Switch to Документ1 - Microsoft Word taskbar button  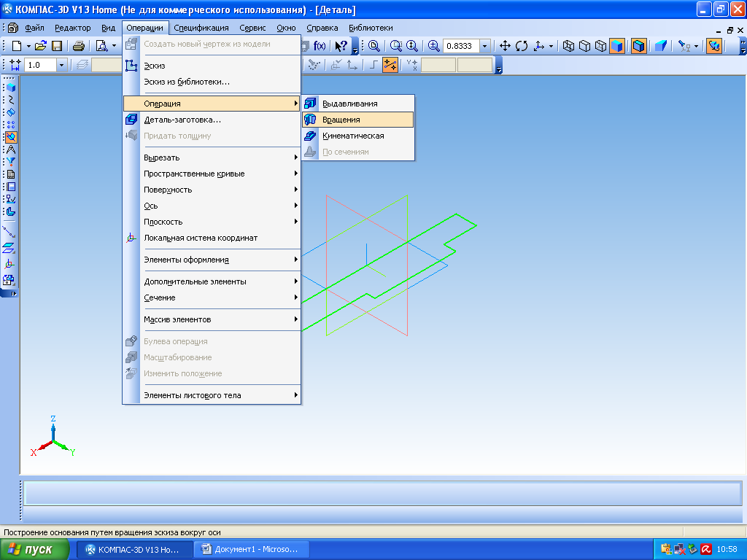[252, 550]
